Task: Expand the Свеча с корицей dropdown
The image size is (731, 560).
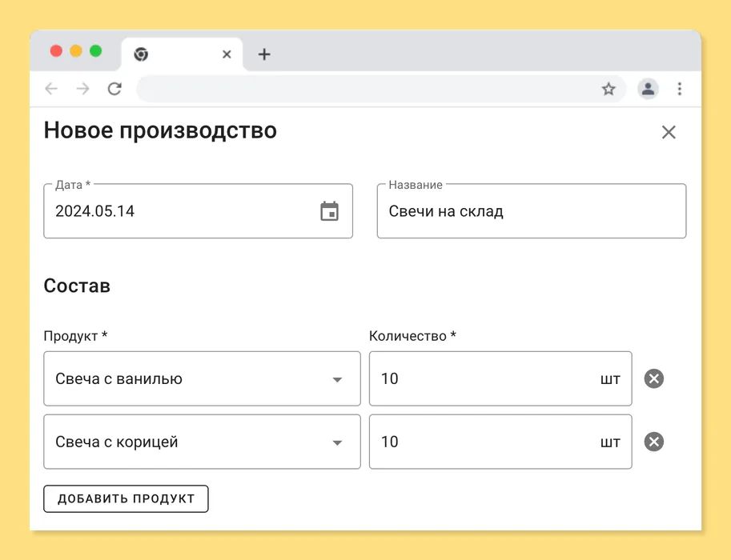Action: coord(337,442)
